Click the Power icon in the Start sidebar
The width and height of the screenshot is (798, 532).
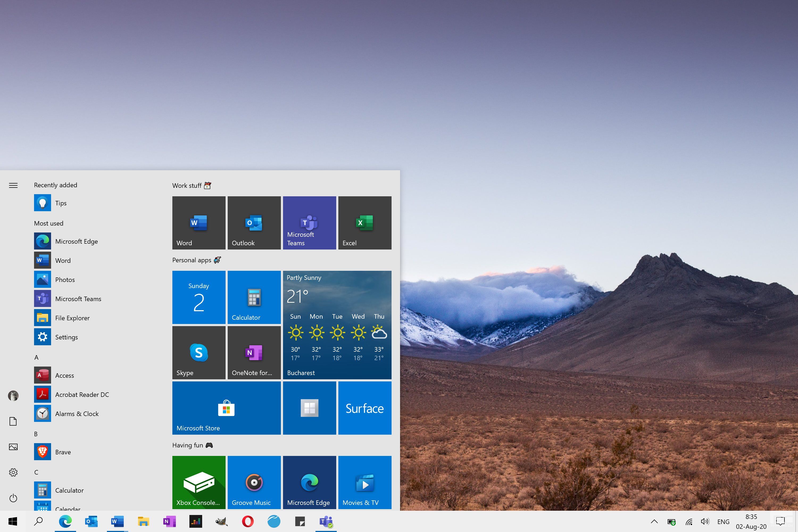[x=13, y=498]
